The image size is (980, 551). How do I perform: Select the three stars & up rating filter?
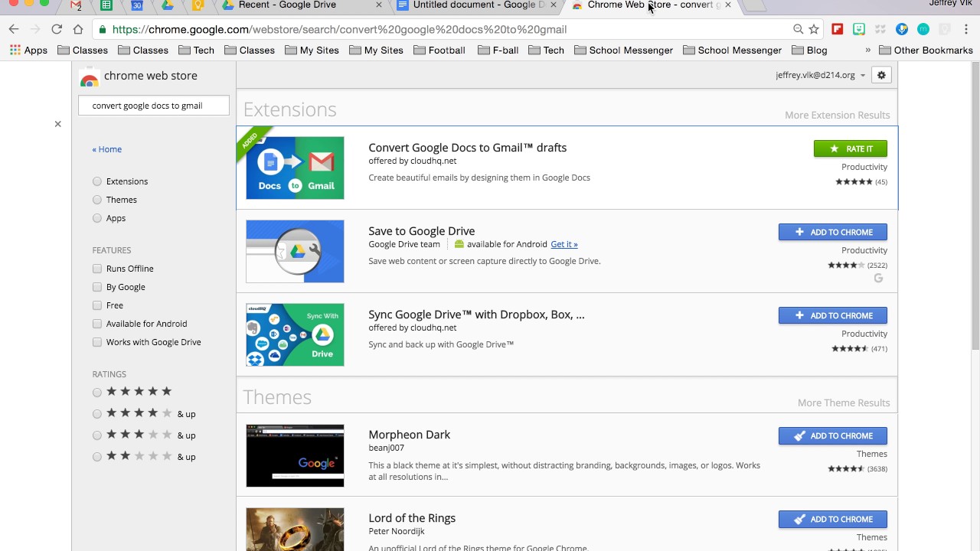pos(97,435)
